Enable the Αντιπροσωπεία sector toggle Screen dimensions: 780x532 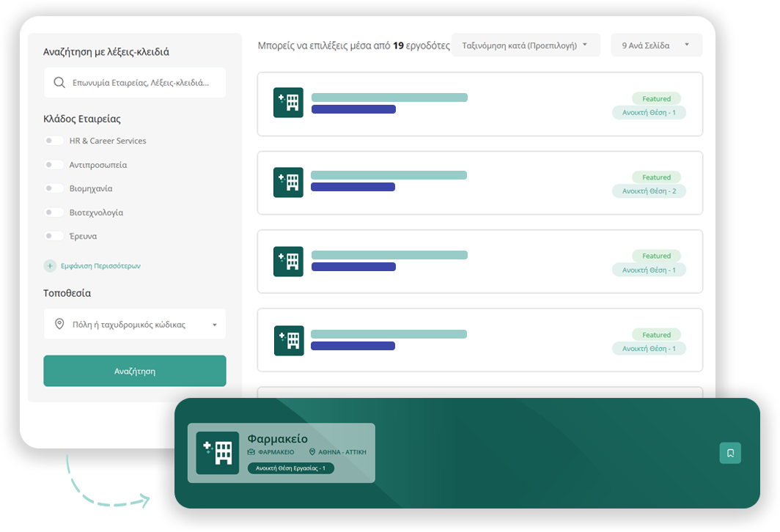coord(54,165)
